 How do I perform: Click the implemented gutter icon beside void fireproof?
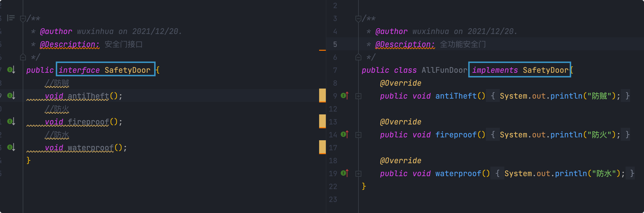click(x=11, y=122)
